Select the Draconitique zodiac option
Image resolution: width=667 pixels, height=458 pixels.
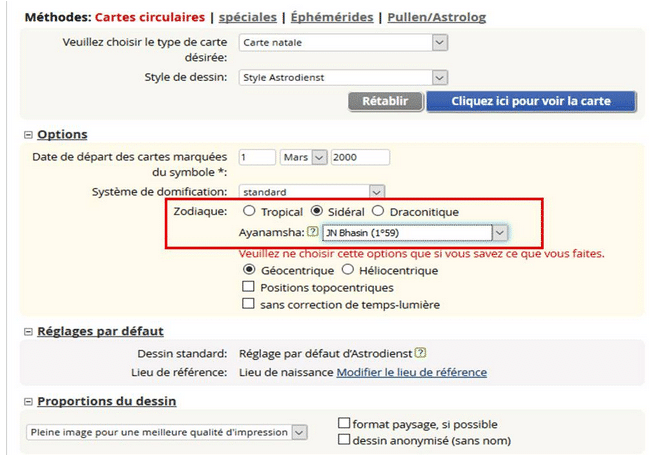coord(378,211)
